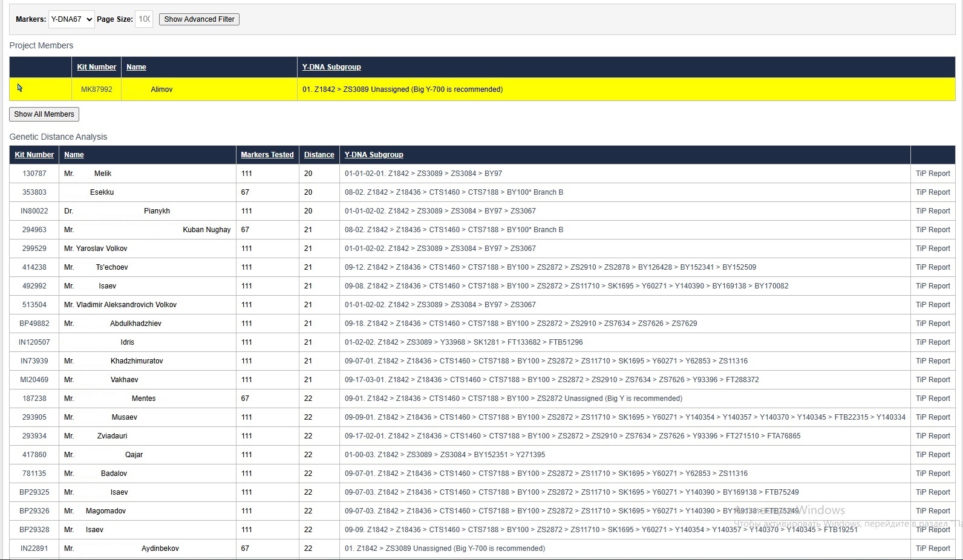Sort distance table by Y-DNA Subgroup

pos(374,155)
